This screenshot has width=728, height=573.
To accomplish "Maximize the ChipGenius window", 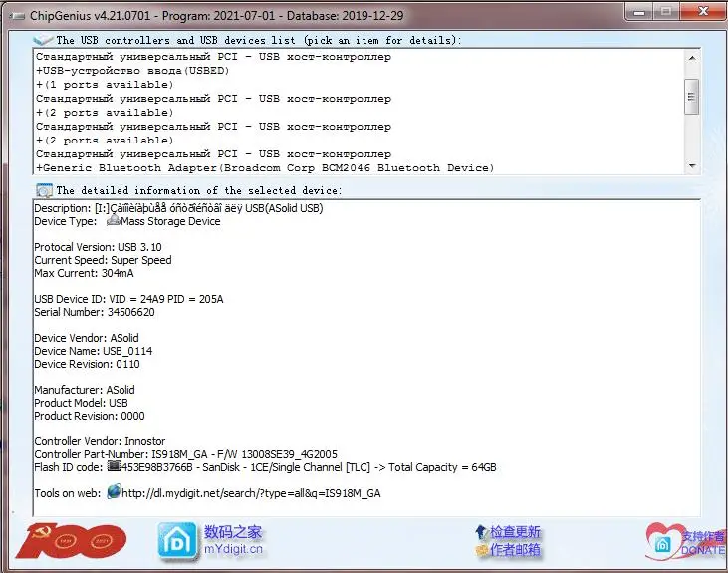I will click(666, 12).
